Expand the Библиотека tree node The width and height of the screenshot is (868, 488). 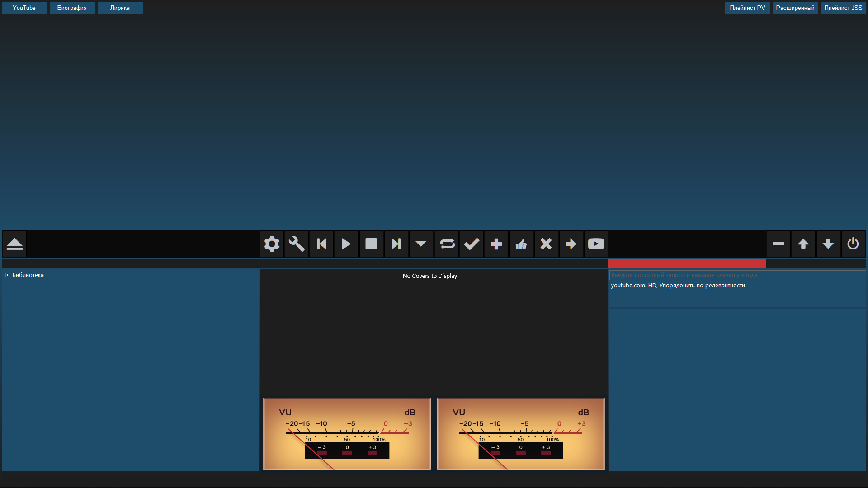pos(7,275)
